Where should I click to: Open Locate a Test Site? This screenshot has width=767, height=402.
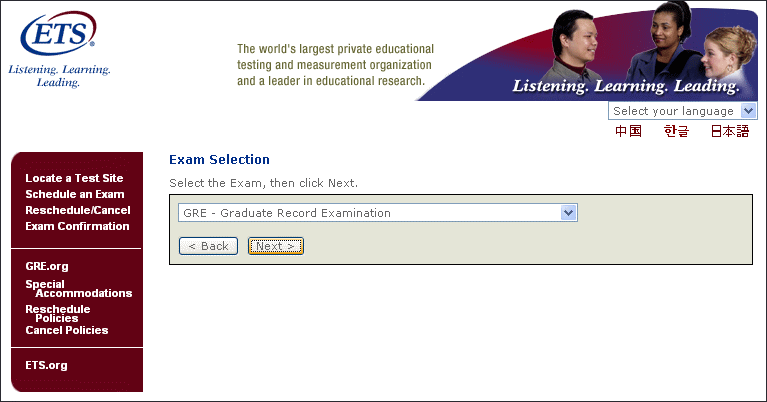coord(74,178)
